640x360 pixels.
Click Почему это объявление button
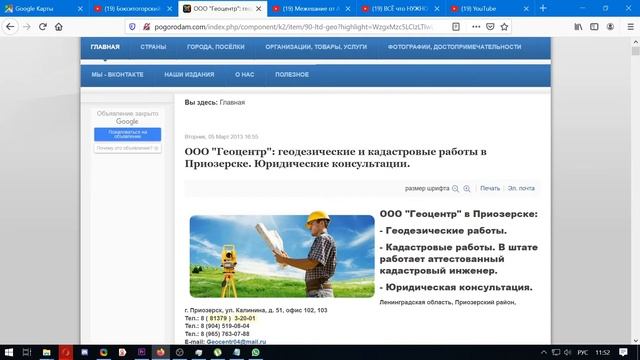[x=127, y=148]
